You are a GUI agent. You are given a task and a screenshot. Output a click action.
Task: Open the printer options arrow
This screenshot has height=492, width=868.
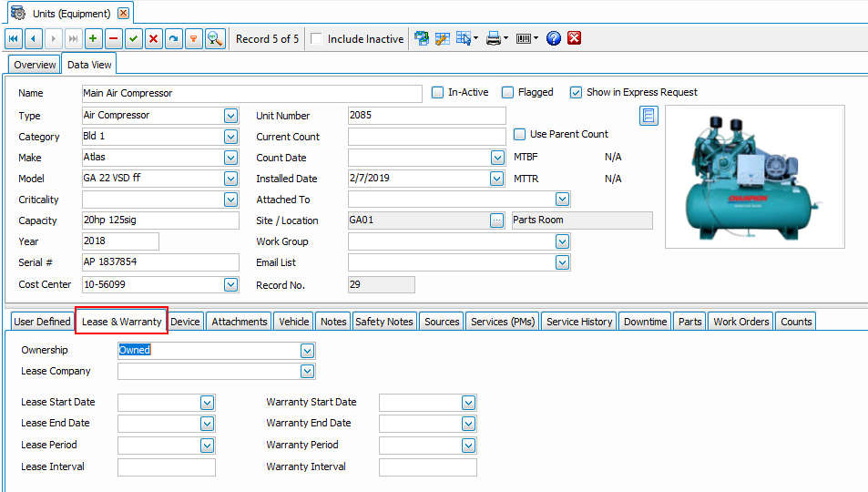pos(505,38)
